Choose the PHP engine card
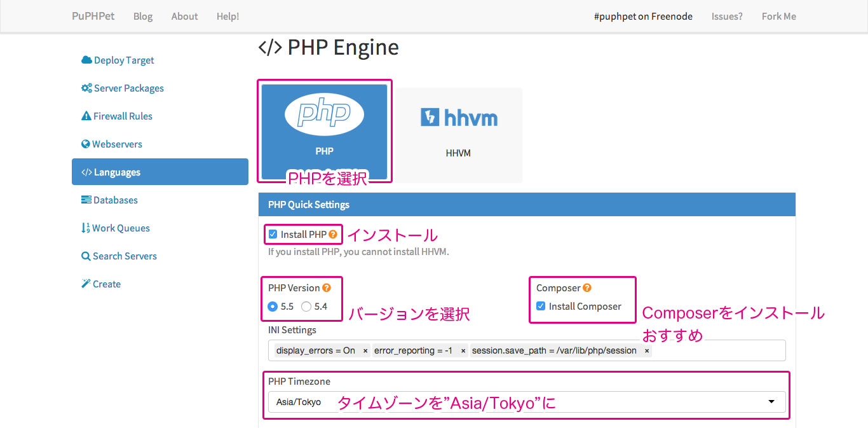Screen dimensions: 868x428 point(324,132)
